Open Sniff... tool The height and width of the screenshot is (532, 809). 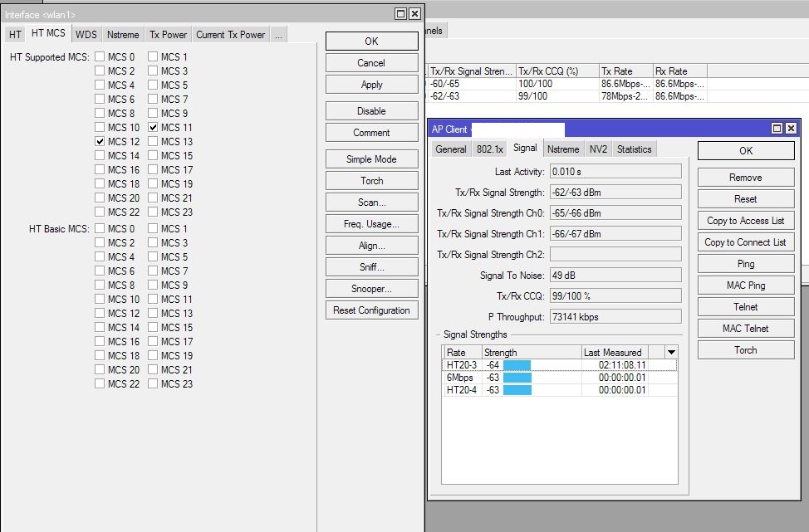coord(371,267)
